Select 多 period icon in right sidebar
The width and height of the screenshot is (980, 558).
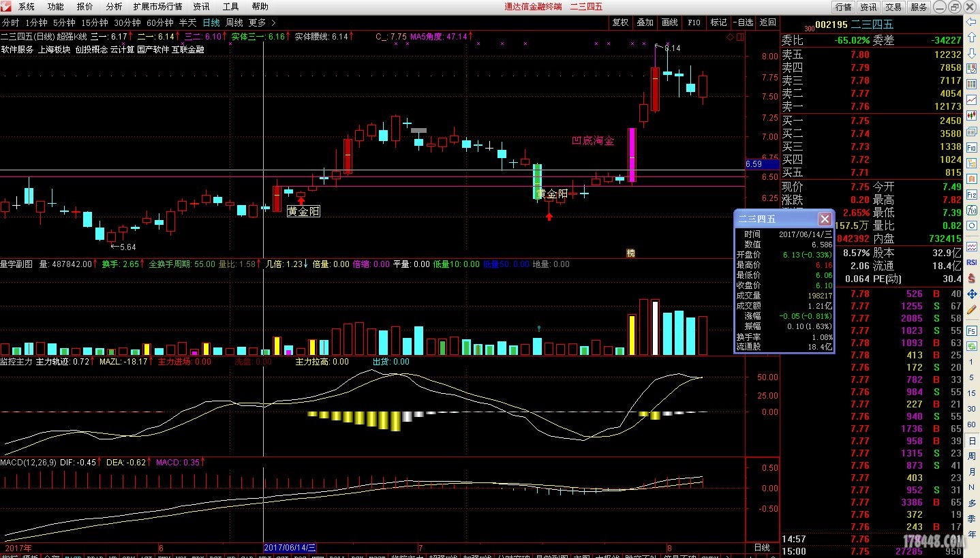pos(973,503)
